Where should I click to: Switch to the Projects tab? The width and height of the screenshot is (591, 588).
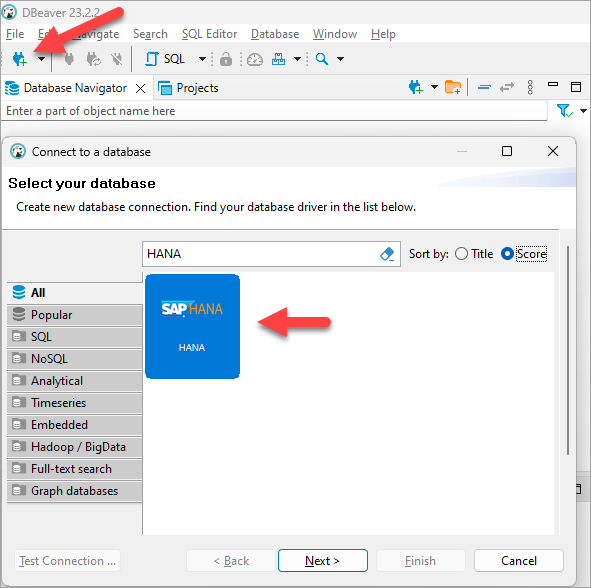[188, 88]
